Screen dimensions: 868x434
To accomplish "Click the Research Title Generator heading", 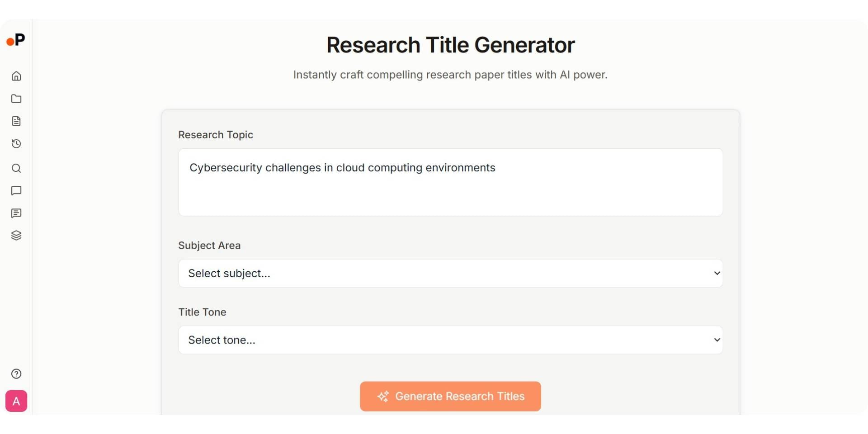I will coord(450,44).
